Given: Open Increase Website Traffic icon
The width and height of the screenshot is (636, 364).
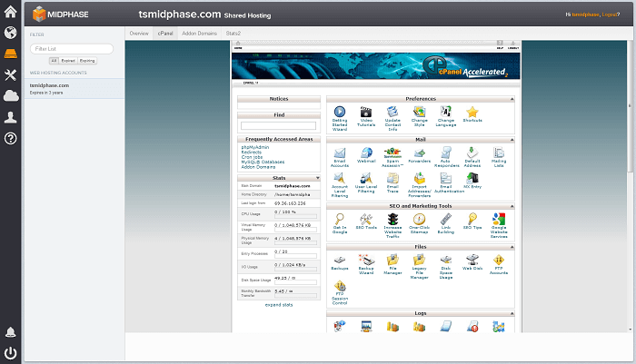Looking at the screenshot, I should click(393, 219).
